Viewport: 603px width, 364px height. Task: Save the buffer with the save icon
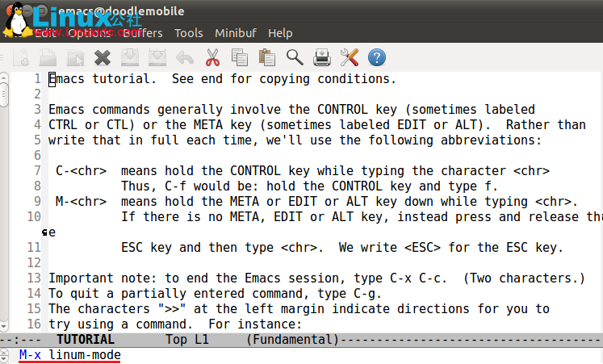(130, 57)
